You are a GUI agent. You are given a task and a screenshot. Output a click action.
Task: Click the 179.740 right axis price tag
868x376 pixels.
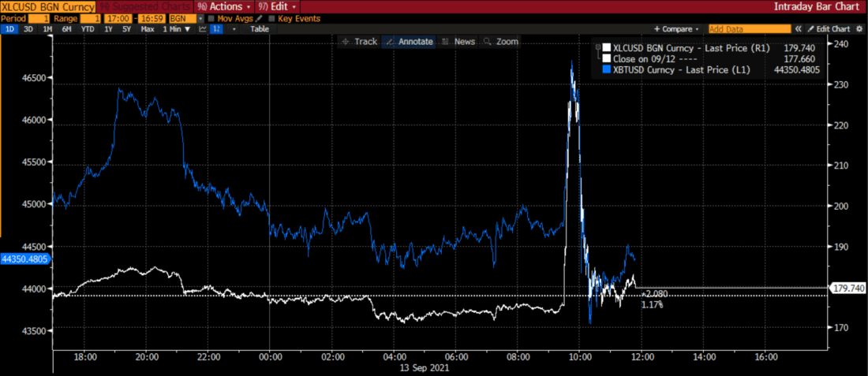coord(848,288)
